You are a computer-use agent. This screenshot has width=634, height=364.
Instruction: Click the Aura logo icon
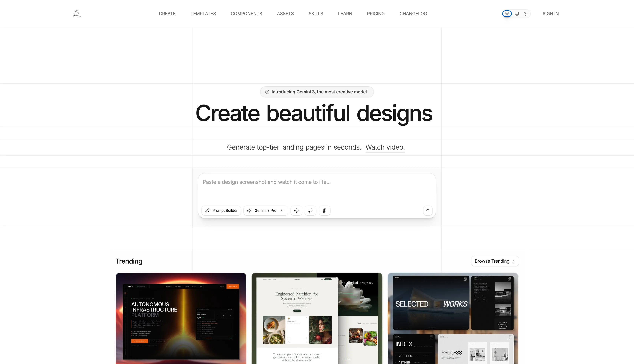77,14
